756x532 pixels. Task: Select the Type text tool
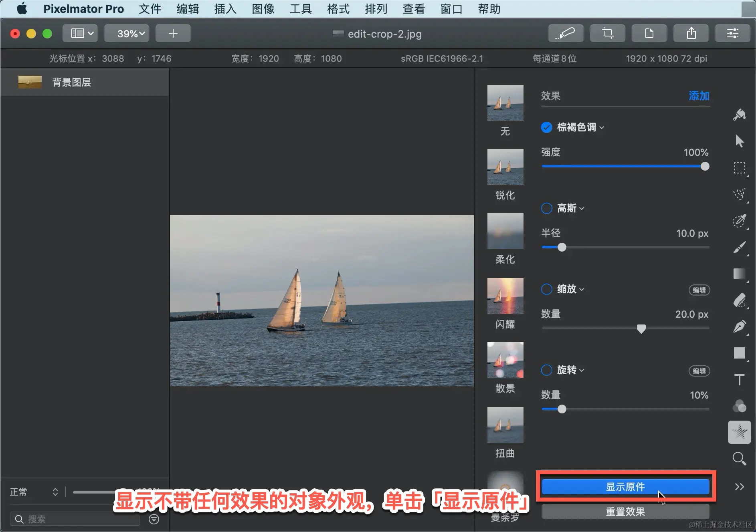pyautogui.click(x=740, y=379)
